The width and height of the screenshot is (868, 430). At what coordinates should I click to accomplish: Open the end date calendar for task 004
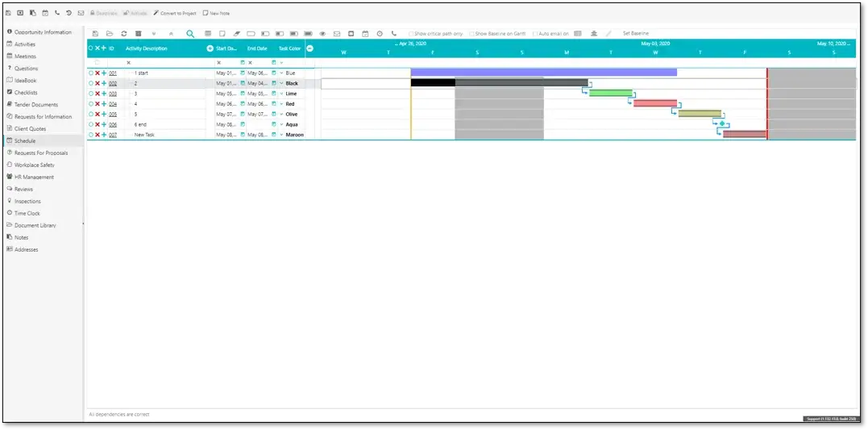tap(273, 103)
